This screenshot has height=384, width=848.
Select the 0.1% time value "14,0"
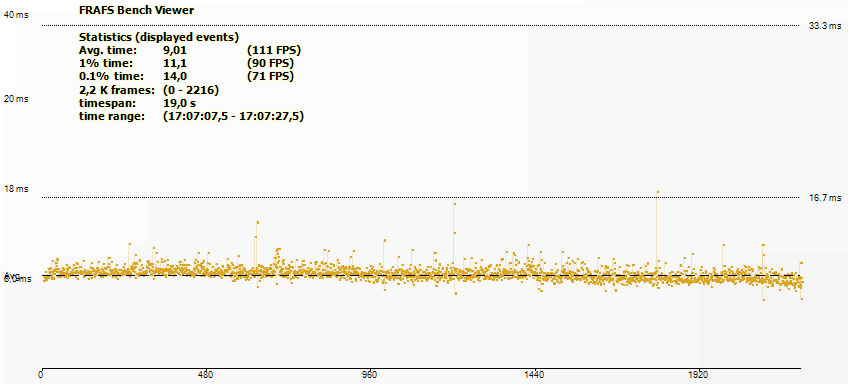(x=175, y=76)
